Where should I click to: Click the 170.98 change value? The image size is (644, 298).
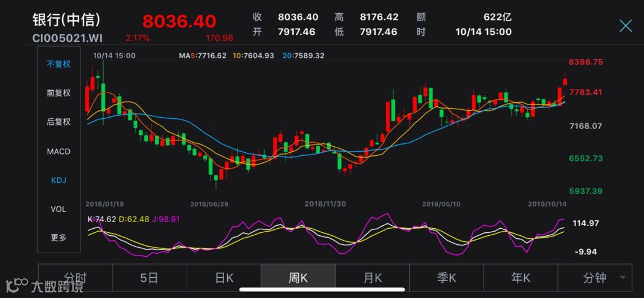[219, 38]
